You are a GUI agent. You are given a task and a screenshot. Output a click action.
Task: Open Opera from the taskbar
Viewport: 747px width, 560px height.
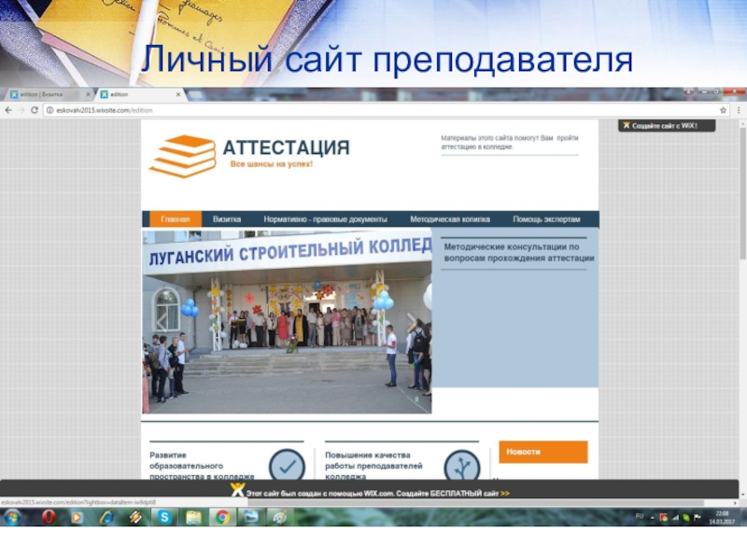click(48, 516)
